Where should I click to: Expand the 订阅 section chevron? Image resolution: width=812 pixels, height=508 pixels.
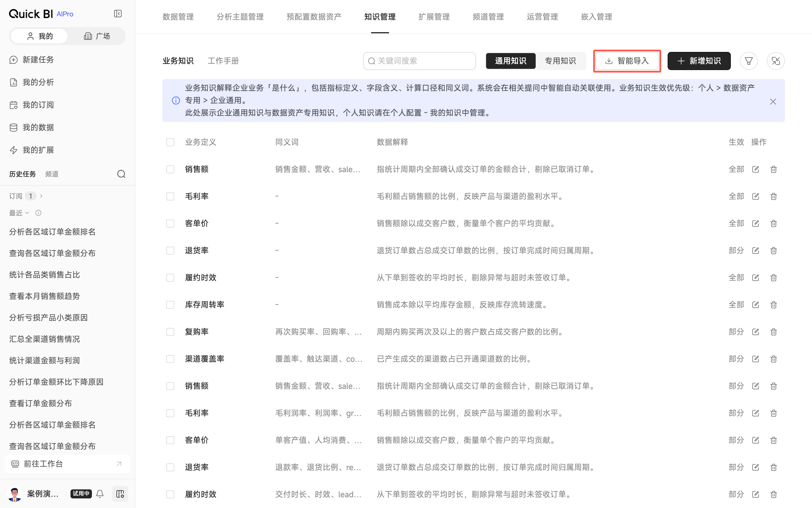pyautogui.click(x=41, y=196)
